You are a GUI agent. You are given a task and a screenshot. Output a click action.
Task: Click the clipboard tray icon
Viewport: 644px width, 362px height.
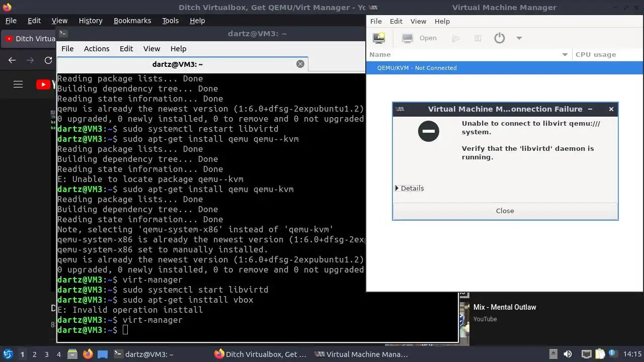point(601,354)
